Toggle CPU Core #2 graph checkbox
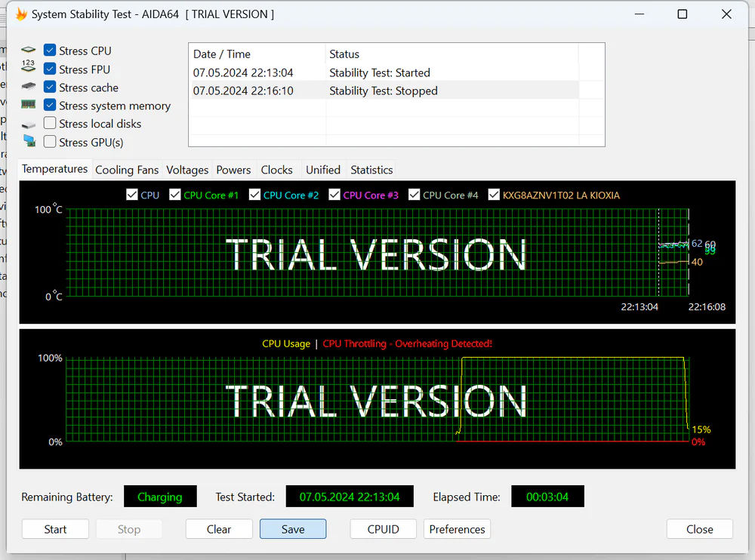 click(254, 195)
